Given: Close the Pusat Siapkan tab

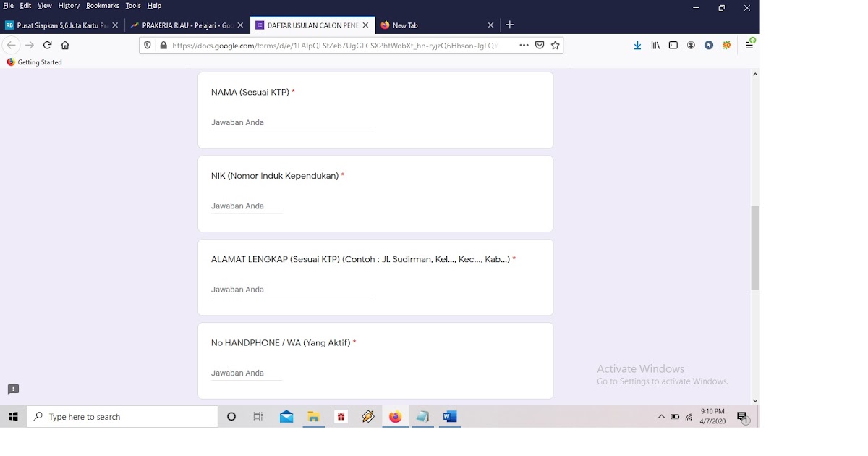Looking at the screenshot, I should coord(115,25).
